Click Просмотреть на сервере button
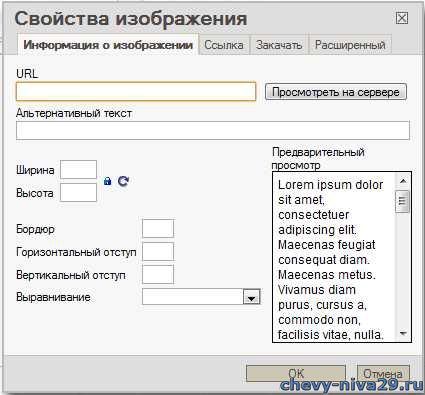425x395 pixels. (336, 92)
